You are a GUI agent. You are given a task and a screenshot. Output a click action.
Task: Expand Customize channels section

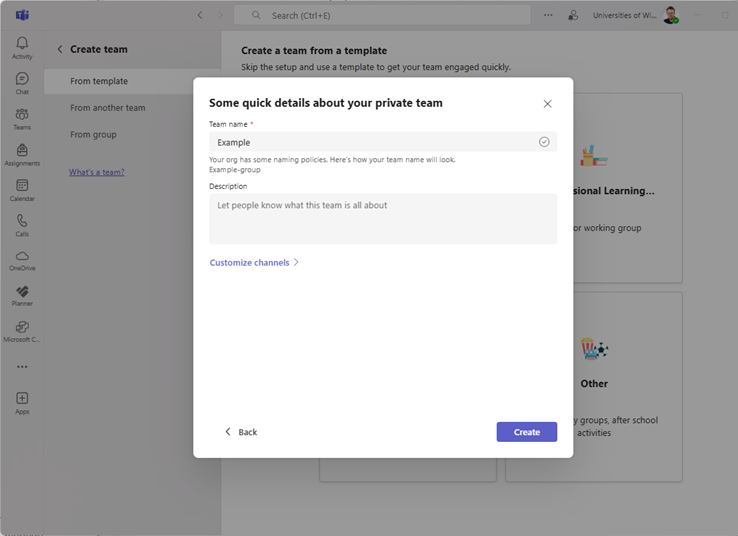(x=254, y=263)
